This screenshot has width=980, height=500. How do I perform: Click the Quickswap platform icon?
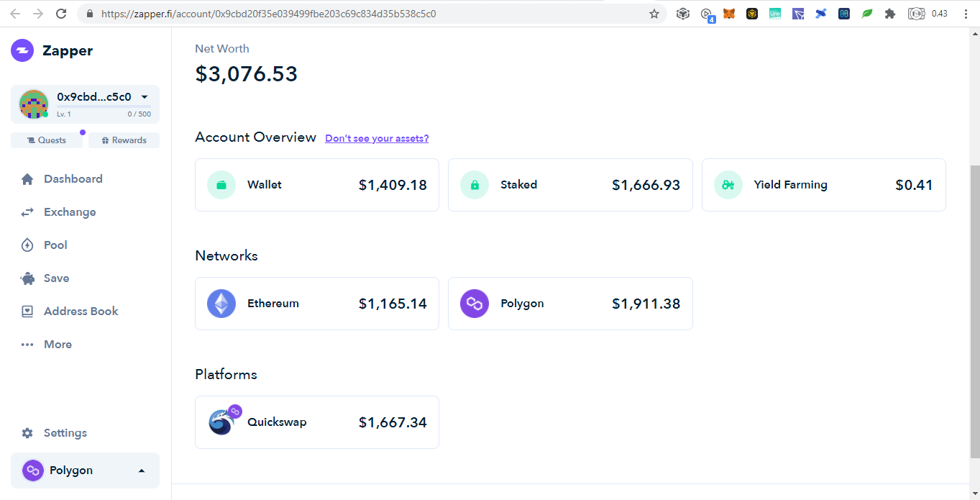pos(224,422)
